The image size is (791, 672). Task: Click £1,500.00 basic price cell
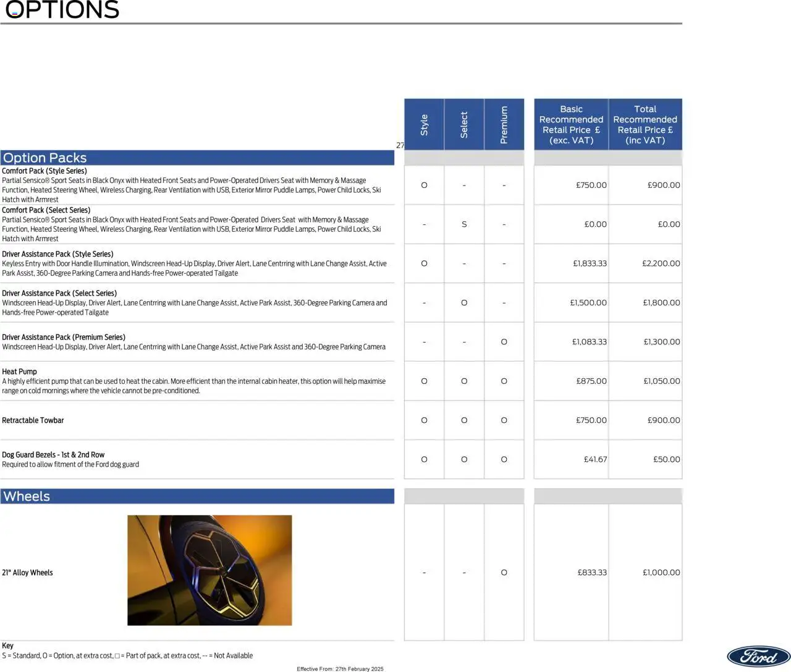point(588,303)
